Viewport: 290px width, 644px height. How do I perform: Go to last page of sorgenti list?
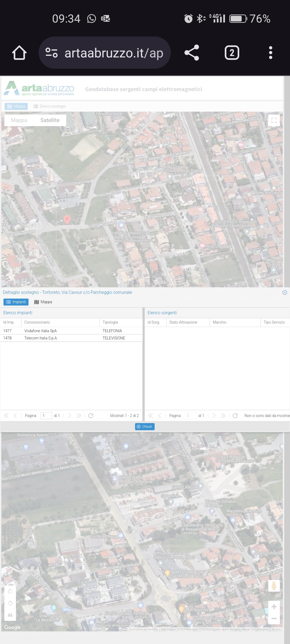(223, 416)
